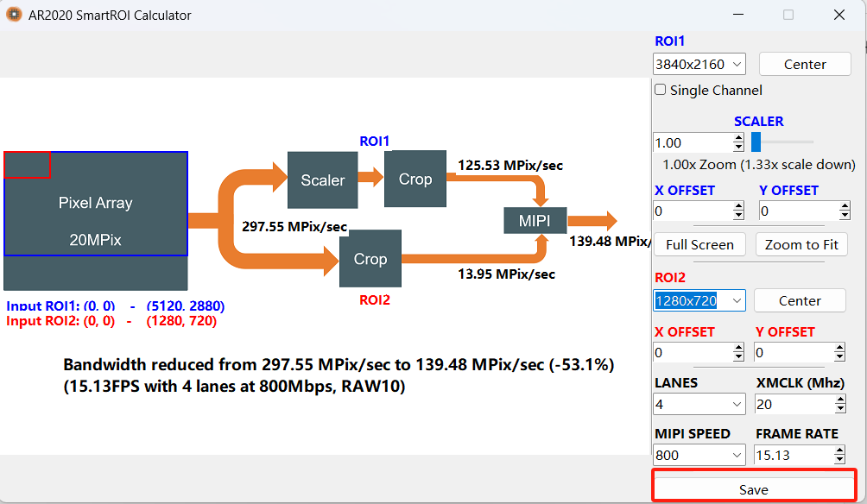Click the 297.55 MPix/sec diagram label

pos(294,227)
